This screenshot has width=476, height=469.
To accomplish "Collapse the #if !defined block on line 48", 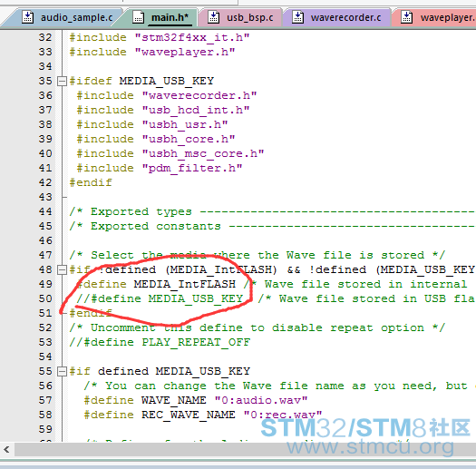I will (x=62, y=269).
